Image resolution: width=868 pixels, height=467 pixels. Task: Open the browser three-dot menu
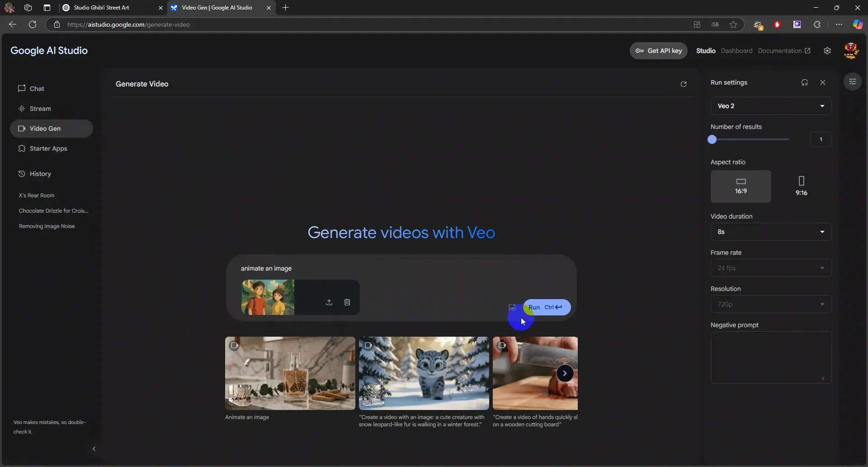[839, 24]
